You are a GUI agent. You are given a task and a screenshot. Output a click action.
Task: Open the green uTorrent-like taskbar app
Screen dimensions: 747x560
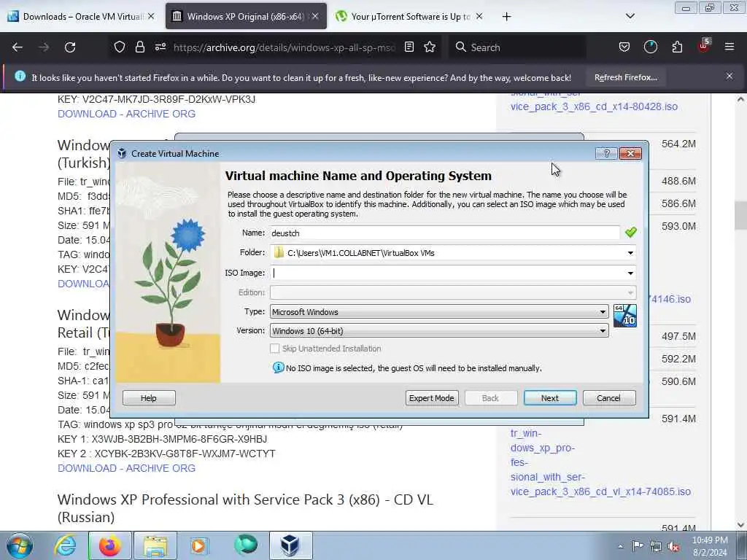(246, 545)
